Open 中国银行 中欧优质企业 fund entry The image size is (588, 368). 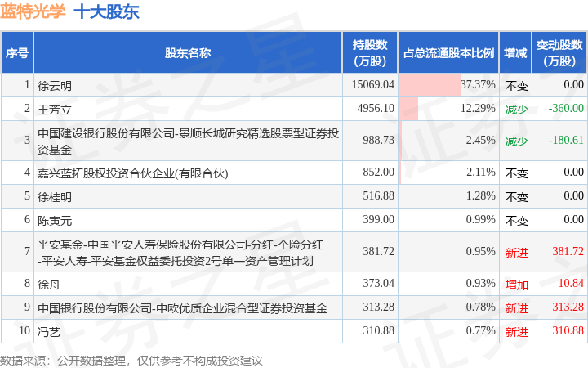[x=182, y=308]
